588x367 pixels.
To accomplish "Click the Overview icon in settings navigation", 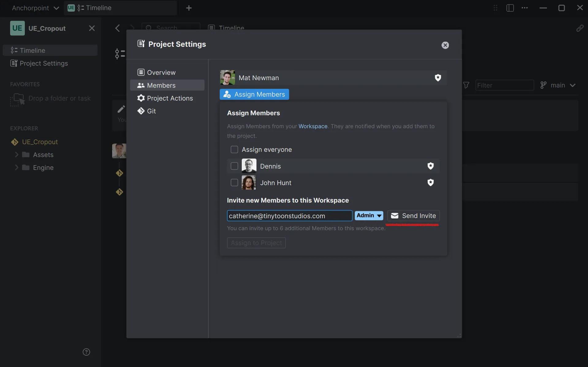I will click(141, 72).
